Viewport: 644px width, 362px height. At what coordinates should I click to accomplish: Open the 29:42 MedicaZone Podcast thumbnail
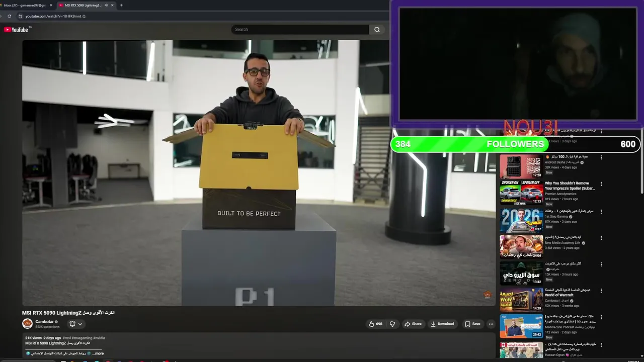click(x=521, y=326)
